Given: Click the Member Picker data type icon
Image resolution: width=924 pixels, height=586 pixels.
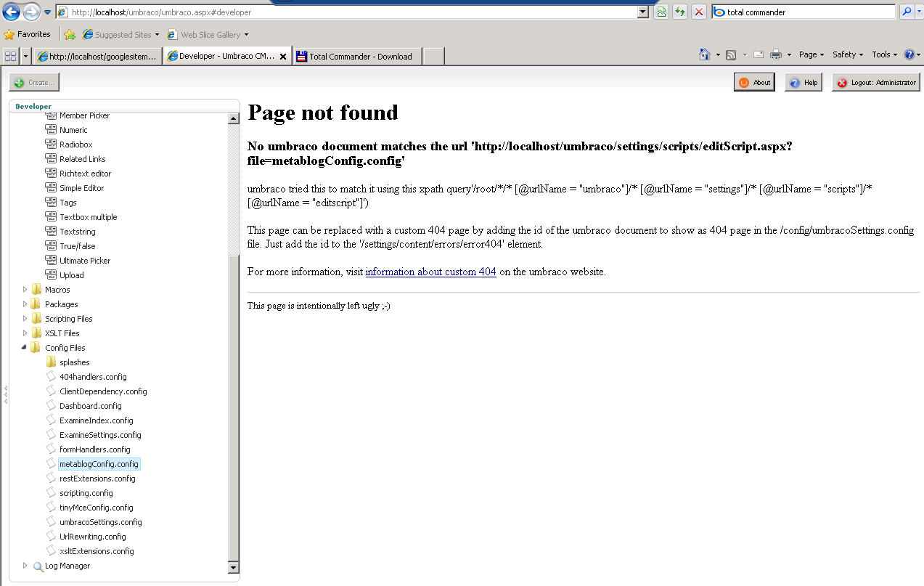Looking at the screenshot, I should 51,115.
